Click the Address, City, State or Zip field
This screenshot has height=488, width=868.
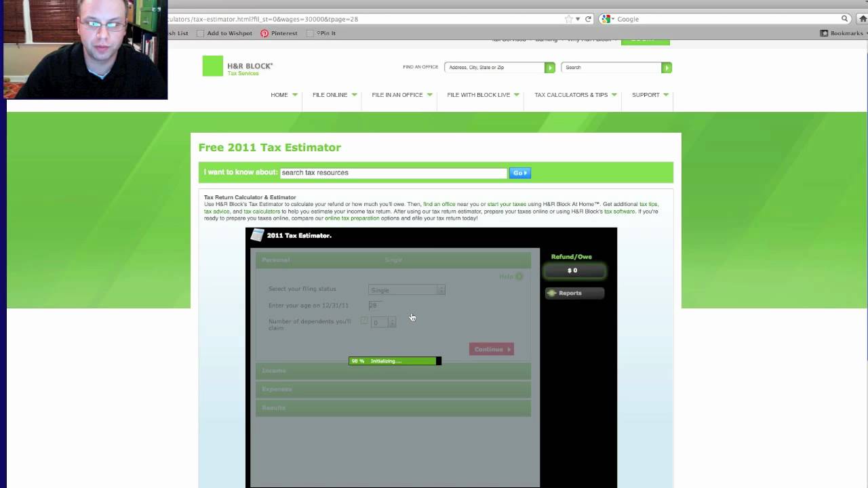pyautogui.click(x=495, y=67)
